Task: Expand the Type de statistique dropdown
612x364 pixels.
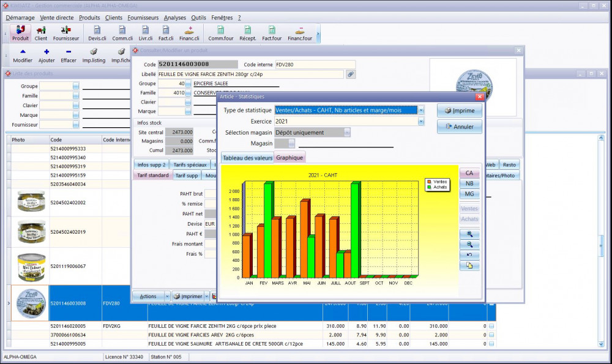Action: [420, 110]
